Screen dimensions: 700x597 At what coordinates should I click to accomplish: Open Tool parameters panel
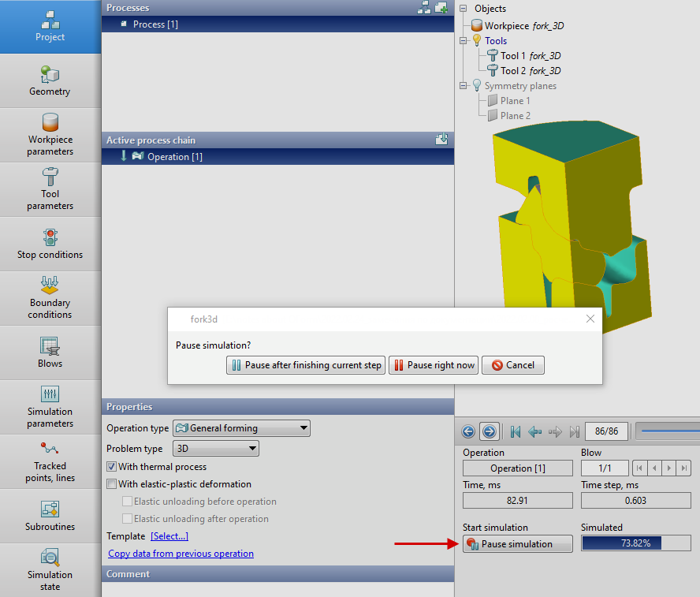tap(50, 189)
